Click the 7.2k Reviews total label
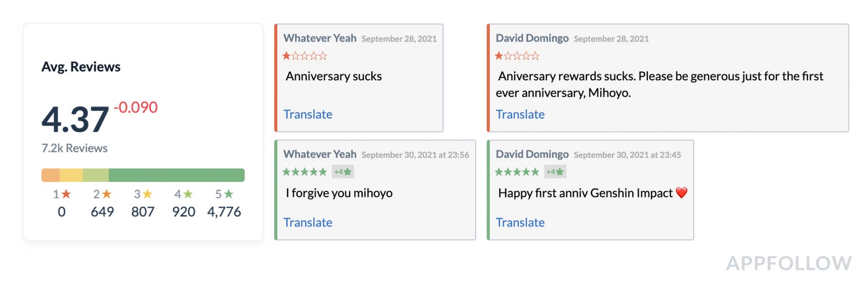Image resolution: width=868 pixels, height=286 pixels. (x=74, y=149)
